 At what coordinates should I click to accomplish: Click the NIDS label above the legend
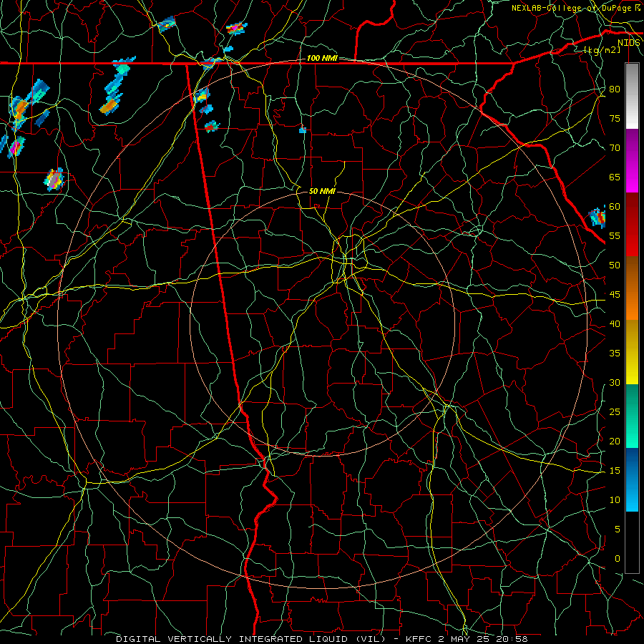tap(629, 43)
